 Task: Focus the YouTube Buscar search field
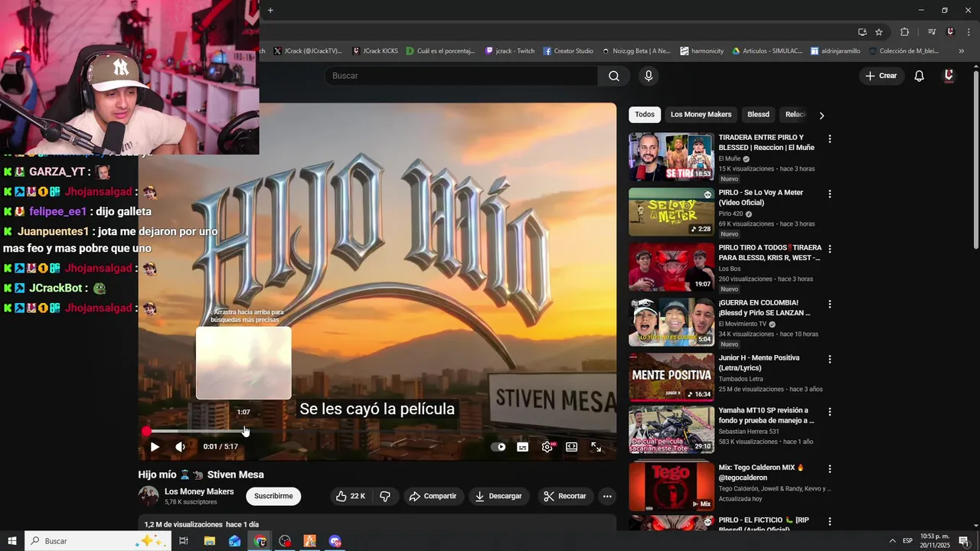pos(461,76)
